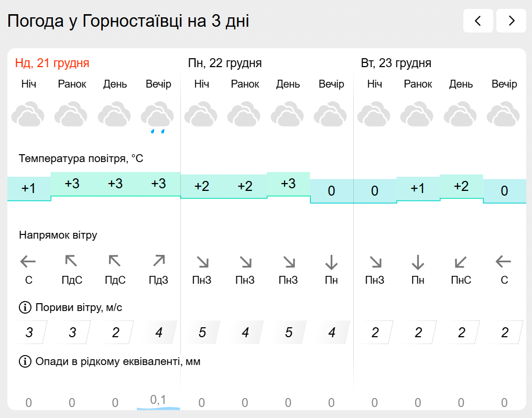Click the 0 temperature cell for Monday evening
This screenshot has height=418, width=532.
(x=331, y=191)
